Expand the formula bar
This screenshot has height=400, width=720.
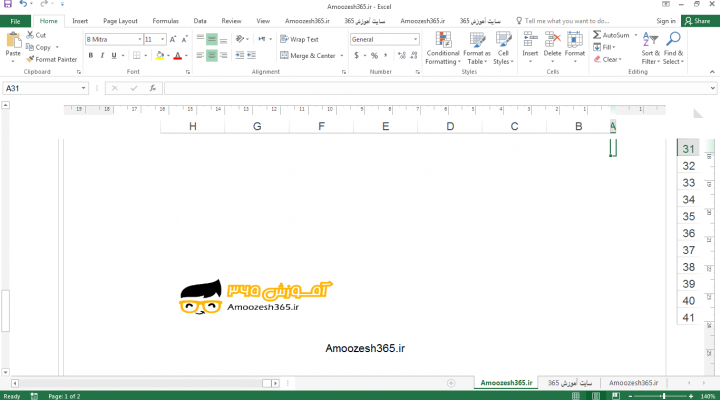pyautogui.click(x=712, y=88)
